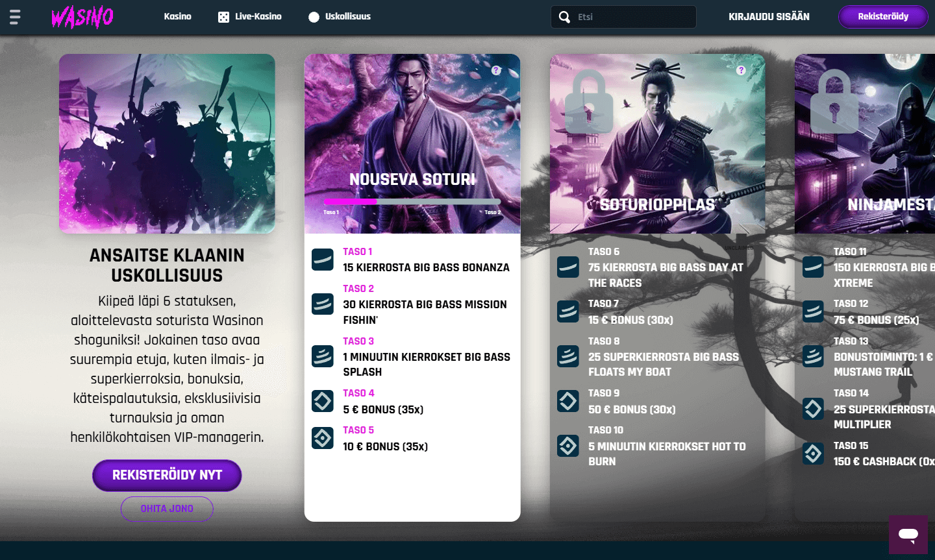Image resolution: width=935 pixels, height=560 pixels.
Task: Click the Soturioppilas card image
Action: [x=657, y=143]
